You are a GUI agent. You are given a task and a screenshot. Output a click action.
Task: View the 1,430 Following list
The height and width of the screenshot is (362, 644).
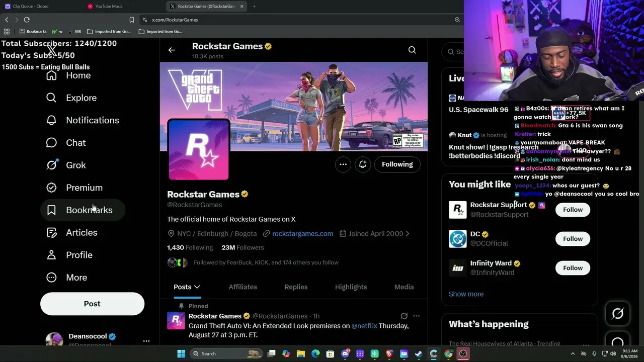(x=190, y=248)
